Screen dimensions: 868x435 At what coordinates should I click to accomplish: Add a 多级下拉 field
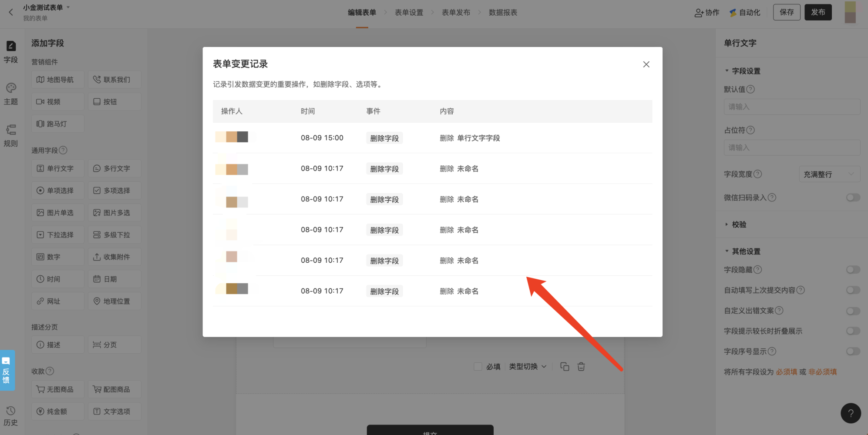pos(114,235)
